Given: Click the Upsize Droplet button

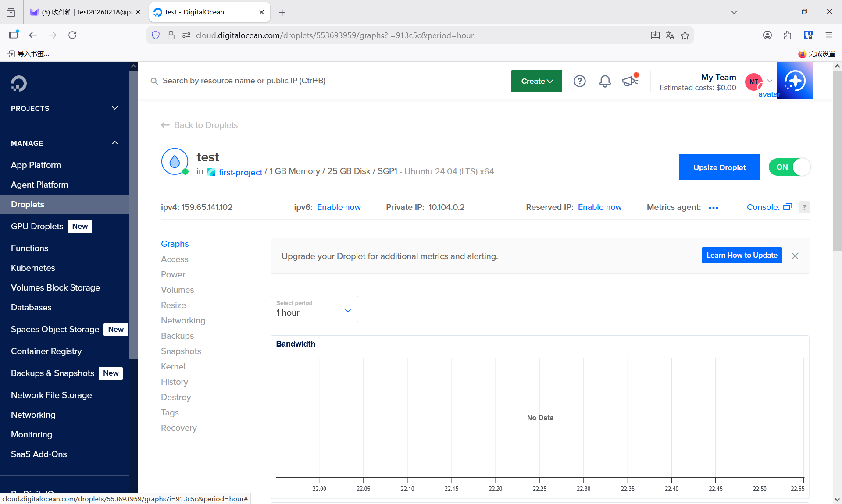Looking at the screenshot, I should [719, 167].
